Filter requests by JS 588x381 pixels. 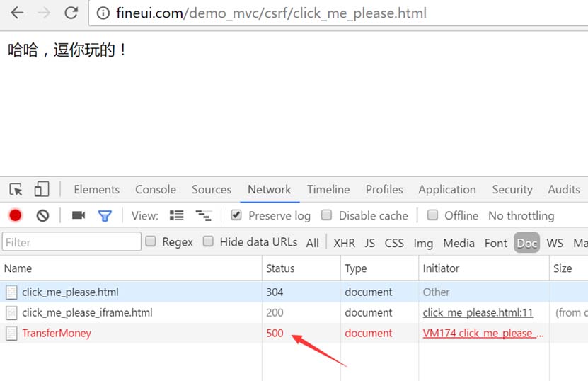click(370, 243)
